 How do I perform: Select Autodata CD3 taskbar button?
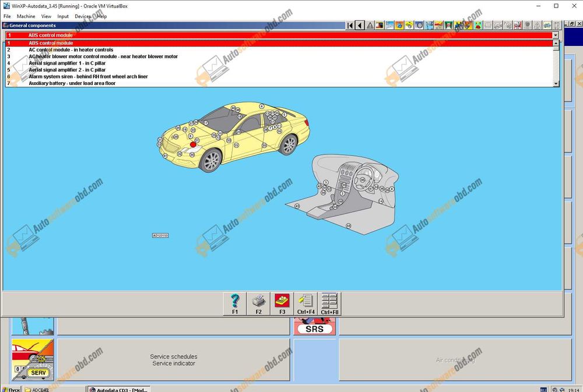(119, 390)
